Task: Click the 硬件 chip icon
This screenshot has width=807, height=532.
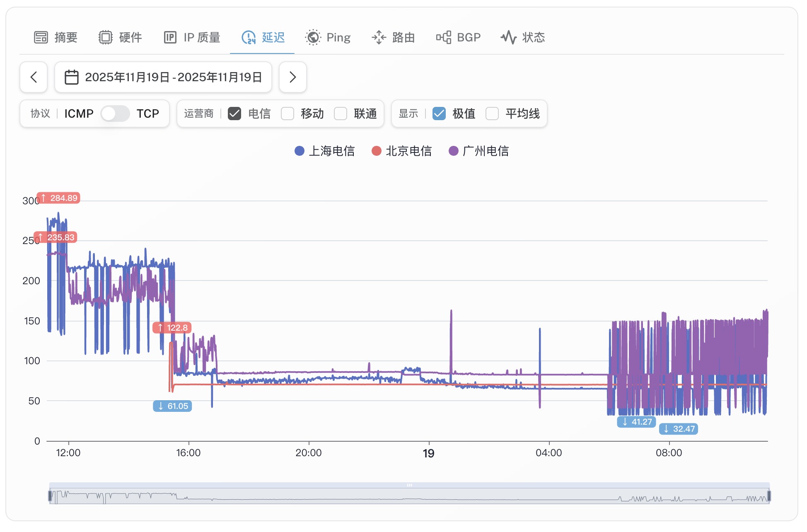Action: click(105, 38)
